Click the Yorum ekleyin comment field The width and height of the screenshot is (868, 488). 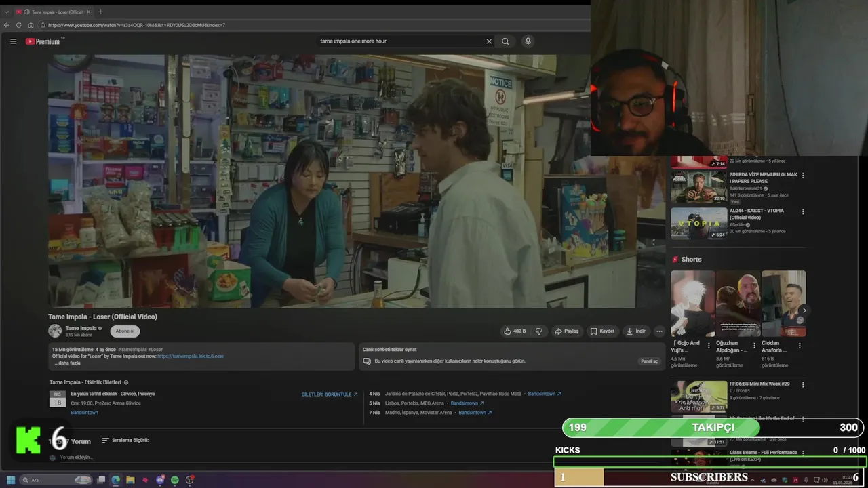pyautogui.click(x=76, y=457)
